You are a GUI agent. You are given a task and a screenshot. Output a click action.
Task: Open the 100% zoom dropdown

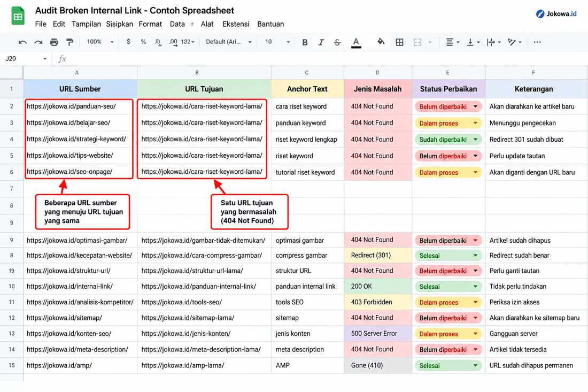coord(100,42)
